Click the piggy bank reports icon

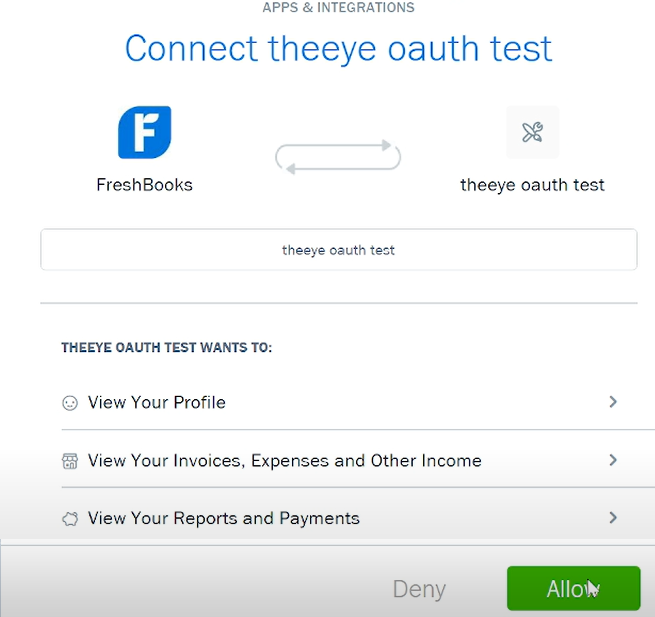(70, 519)
